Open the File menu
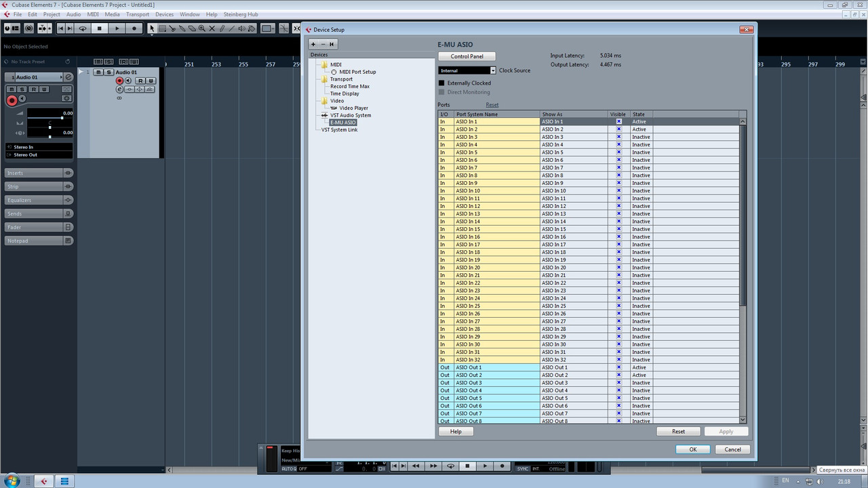 point(17,14)
